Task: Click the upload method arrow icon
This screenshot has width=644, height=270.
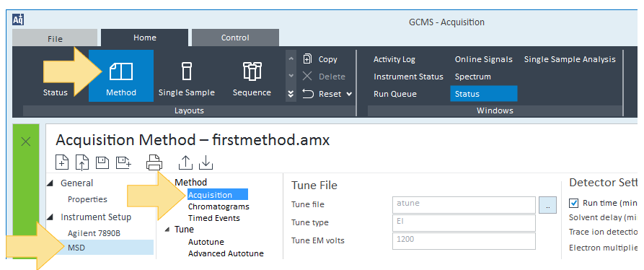Action: 185,162
